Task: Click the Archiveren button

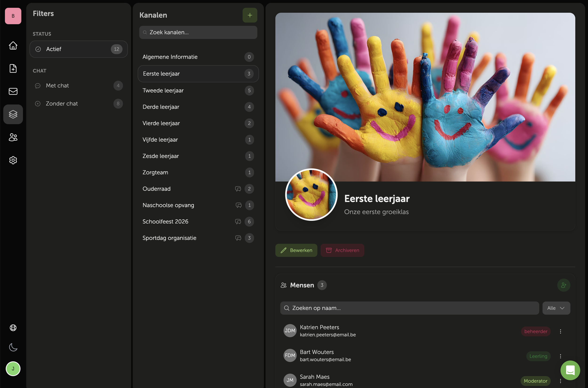Action: point(342,250)
